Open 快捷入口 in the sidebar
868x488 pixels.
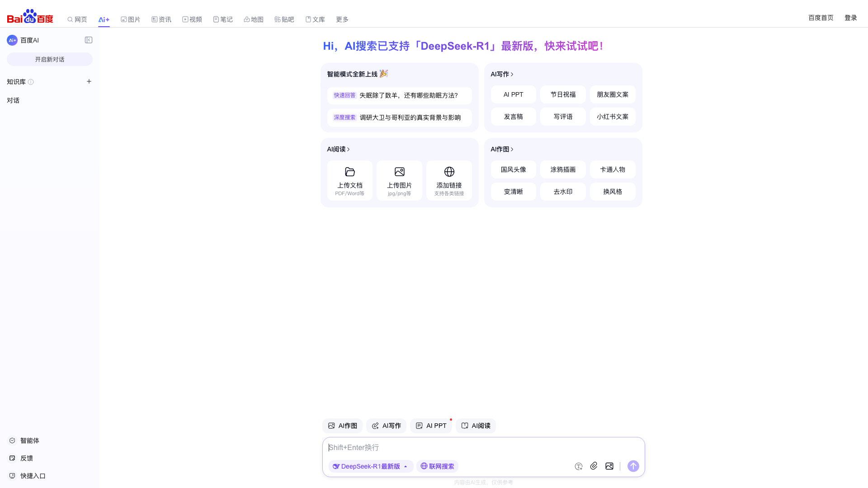point(28,476)
